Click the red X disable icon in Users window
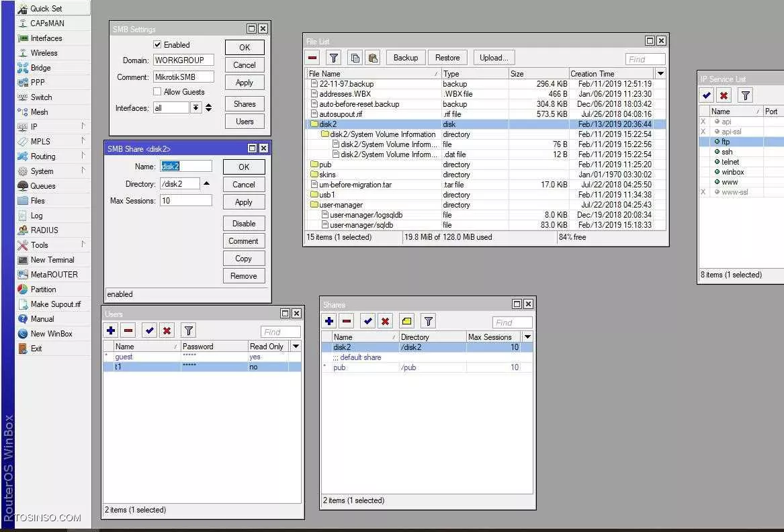 coord(167,330)
